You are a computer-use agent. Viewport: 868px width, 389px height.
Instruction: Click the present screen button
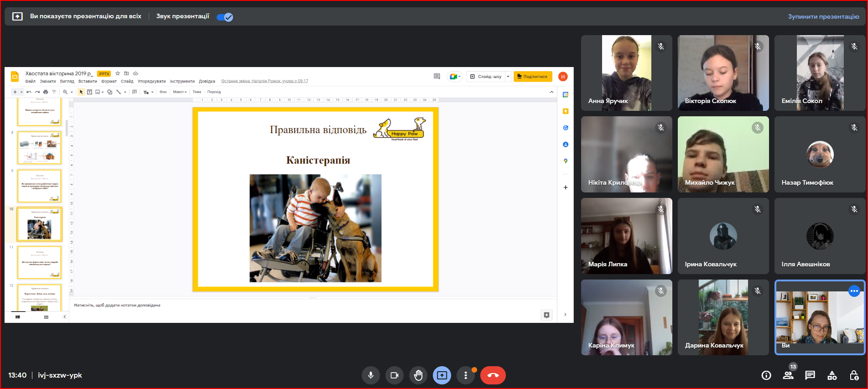click(442, 375)
